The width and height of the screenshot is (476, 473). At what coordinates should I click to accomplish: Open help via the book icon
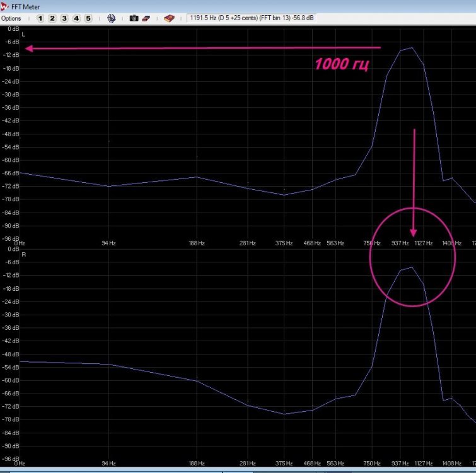pyautogui.click(x=169, y=18)
